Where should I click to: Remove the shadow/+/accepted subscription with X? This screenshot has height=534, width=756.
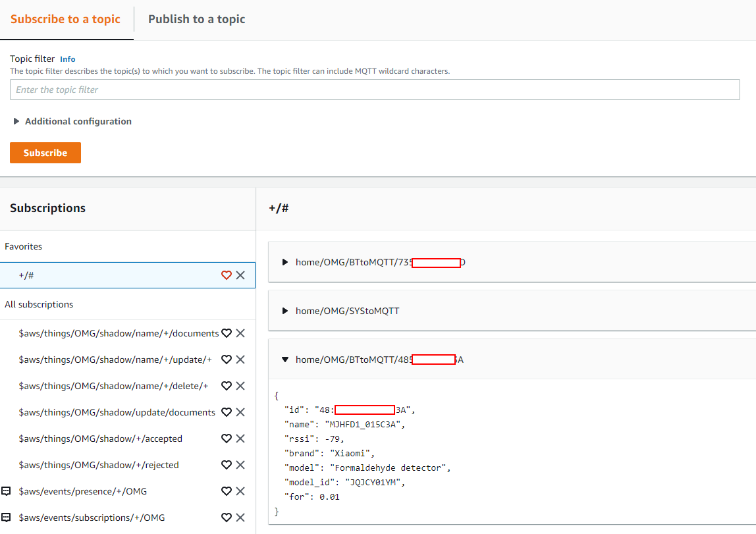coord(240,439)
